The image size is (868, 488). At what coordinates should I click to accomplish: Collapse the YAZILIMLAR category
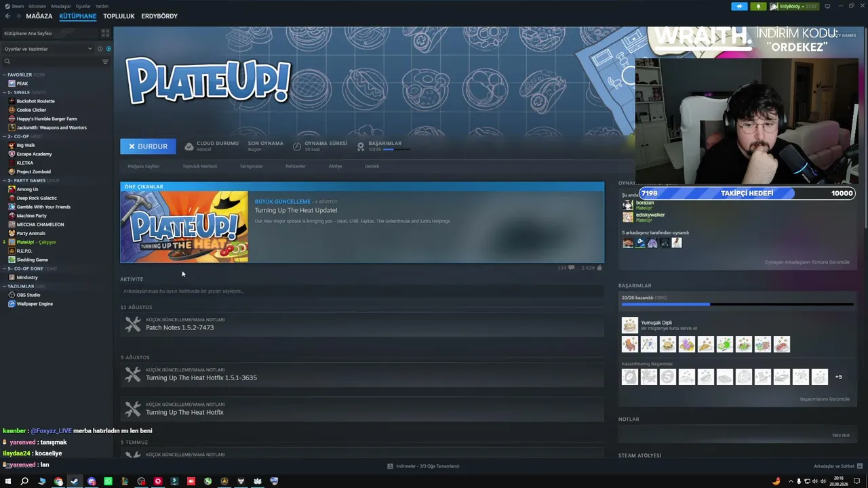click(4, 286)
